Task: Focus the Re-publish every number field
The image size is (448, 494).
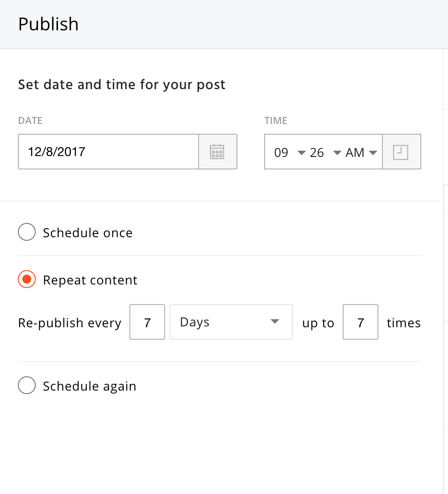Action: tap(147, 322)
